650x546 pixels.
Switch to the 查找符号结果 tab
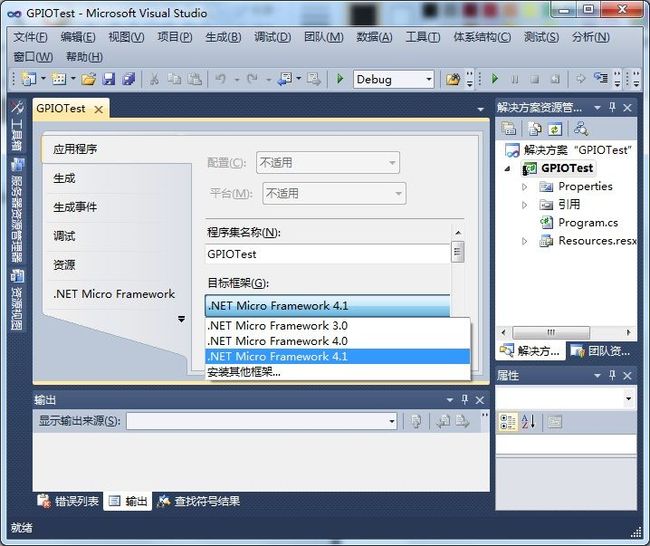click(199, 501)
